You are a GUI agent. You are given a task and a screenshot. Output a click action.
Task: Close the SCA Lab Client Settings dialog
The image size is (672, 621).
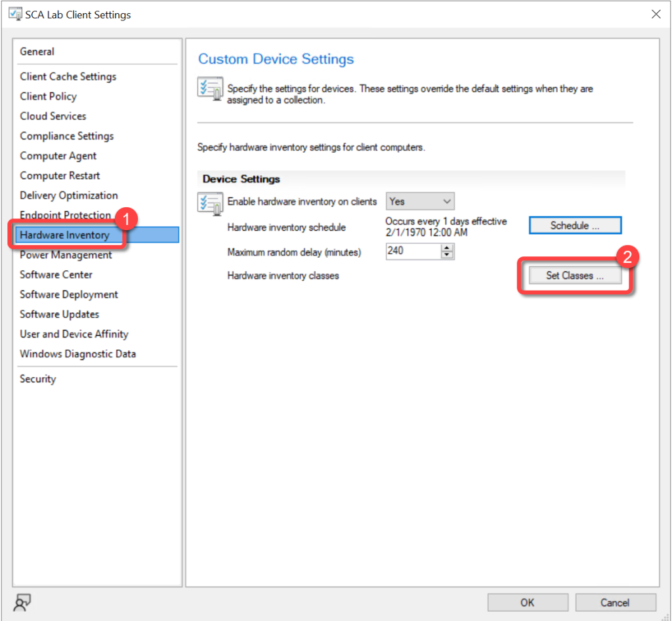click(656, 14)
